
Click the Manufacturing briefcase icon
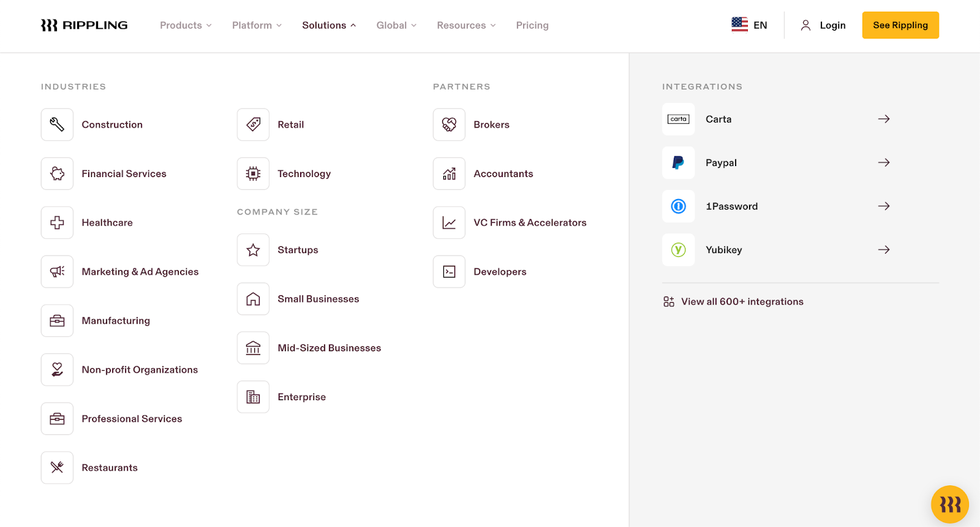tap(57, 320)
